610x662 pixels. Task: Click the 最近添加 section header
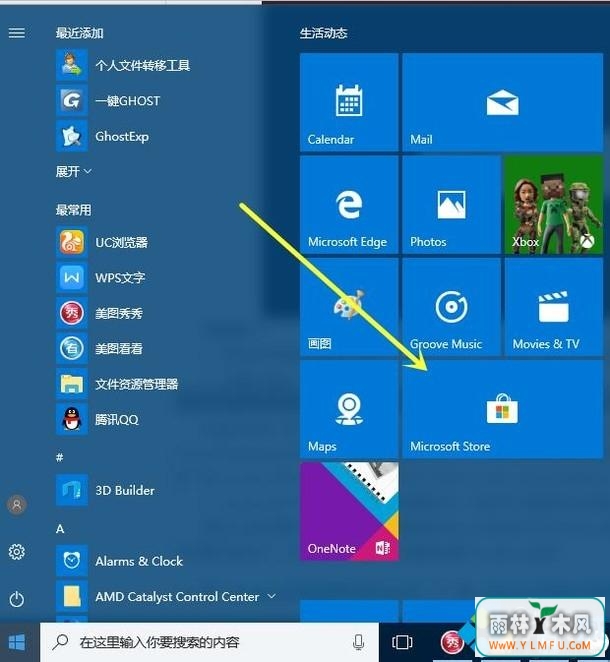80,33
